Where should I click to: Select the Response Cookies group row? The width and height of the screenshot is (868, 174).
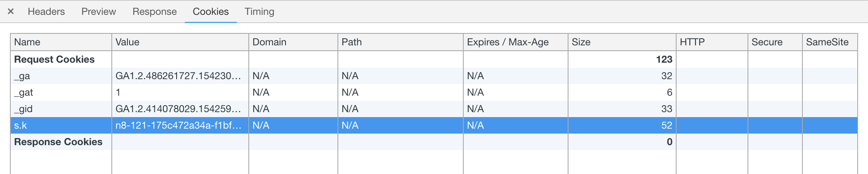click(434, 142)
